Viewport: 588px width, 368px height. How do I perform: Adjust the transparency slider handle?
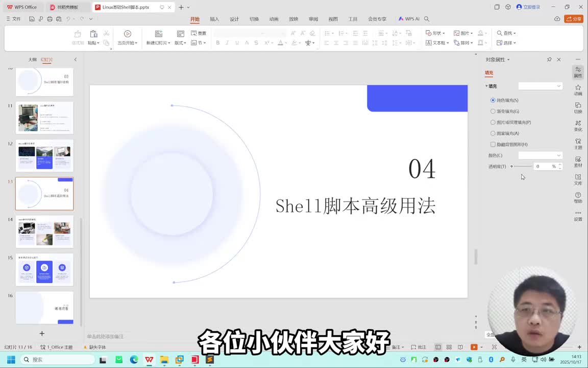click(512, 166)
